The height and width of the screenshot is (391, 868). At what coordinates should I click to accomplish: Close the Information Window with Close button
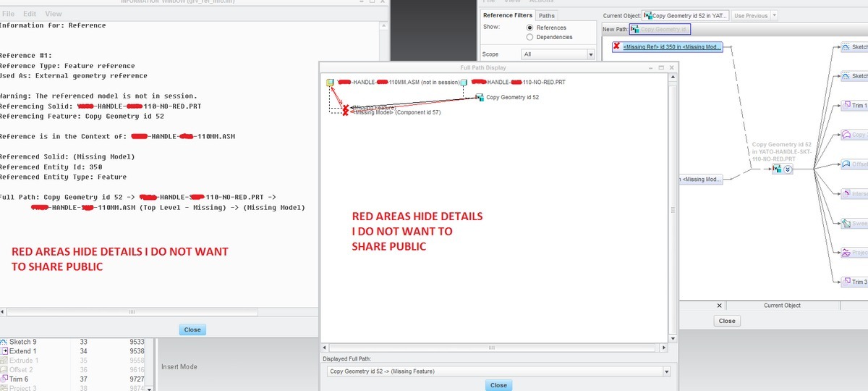point(192,329)
